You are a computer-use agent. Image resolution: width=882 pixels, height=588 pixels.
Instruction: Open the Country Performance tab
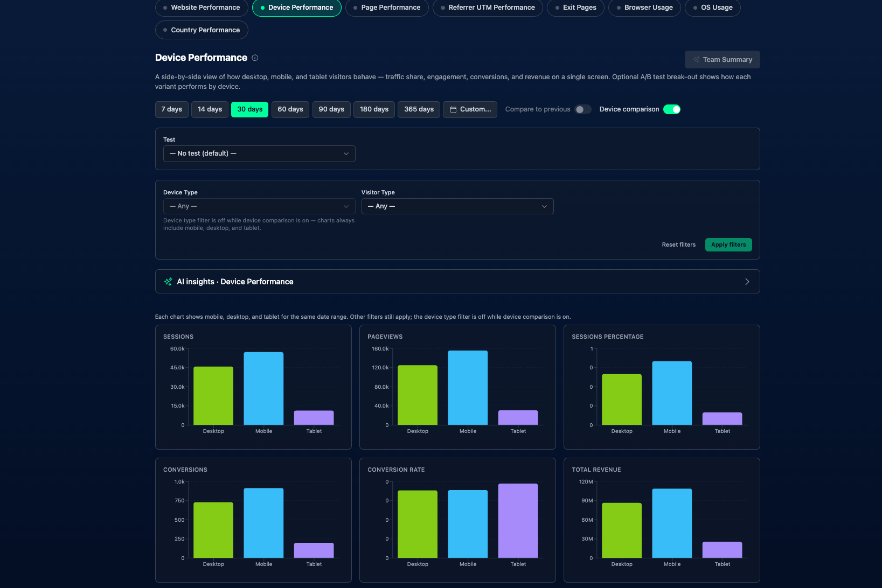coord(202,30)
